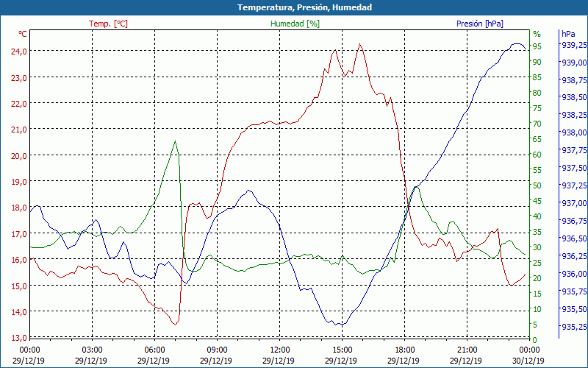
Task: Select the blue 'Presión [hPa]' legend label
Action: coord(480,24)
